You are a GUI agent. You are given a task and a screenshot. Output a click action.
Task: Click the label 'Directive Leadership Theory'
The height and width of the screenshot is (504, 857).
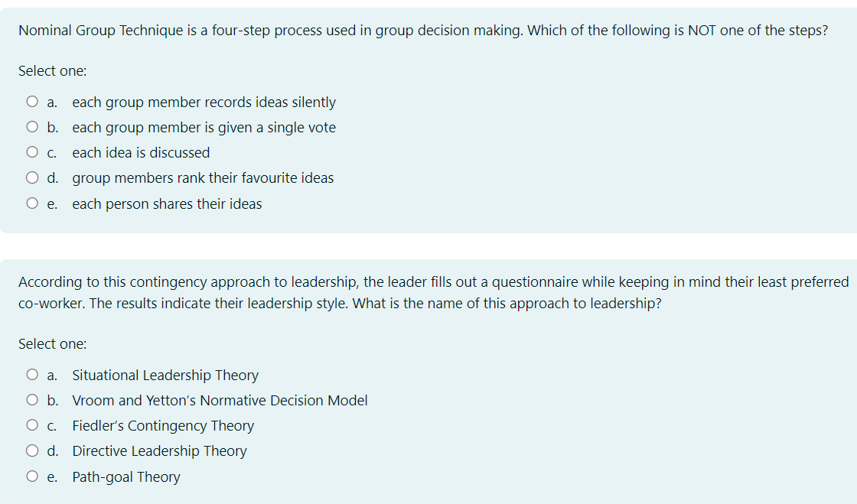point(159,450)
